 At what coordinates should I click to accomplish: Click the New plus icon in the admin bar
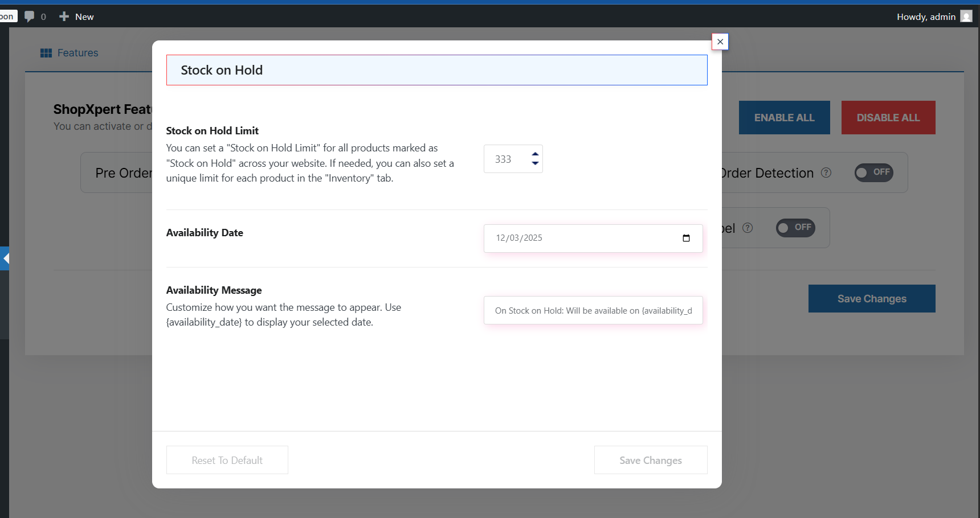64,17
